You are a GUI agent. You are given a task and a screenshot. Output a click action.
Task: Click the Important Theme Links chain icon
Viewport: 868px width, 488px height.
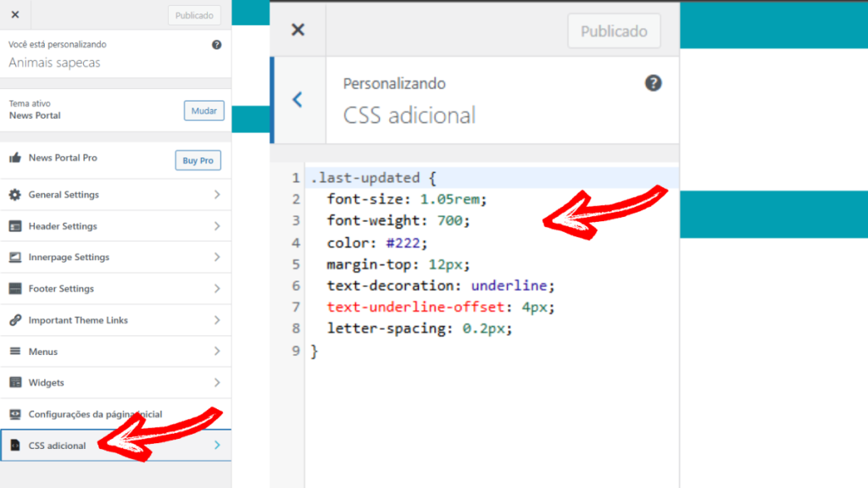14,319
